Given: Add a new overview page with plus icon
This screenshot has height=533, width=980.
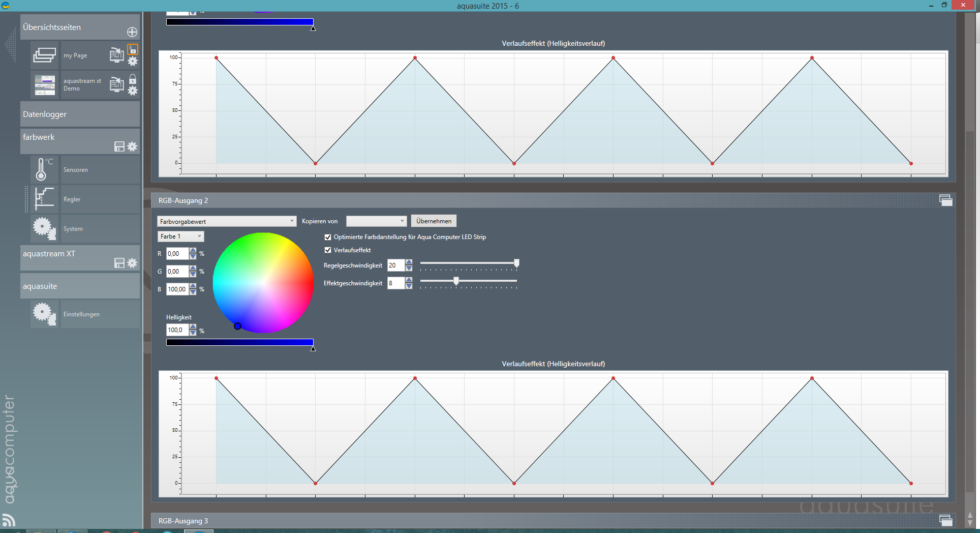Looking at the screenshot, I should [132, 32].
